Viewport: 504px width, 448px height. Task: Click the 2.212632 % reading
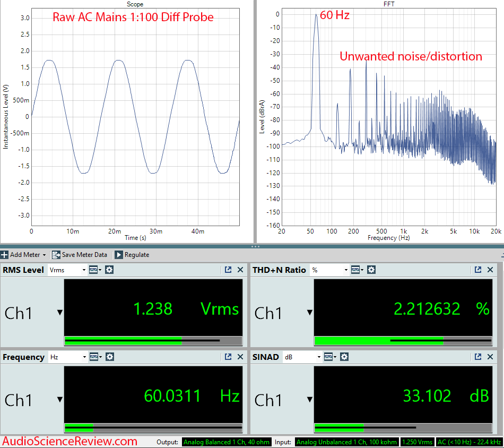(x=441, y=309)
